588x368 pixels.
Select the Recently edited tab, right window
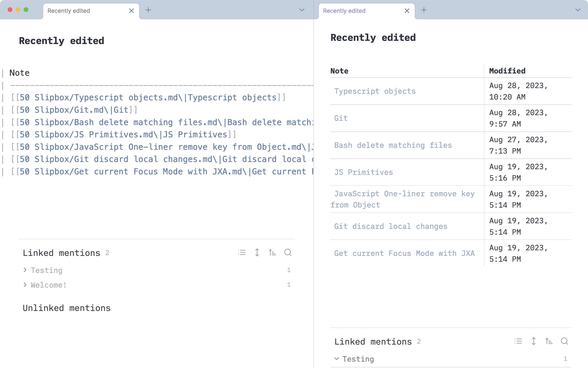click(x=344, y=11)
